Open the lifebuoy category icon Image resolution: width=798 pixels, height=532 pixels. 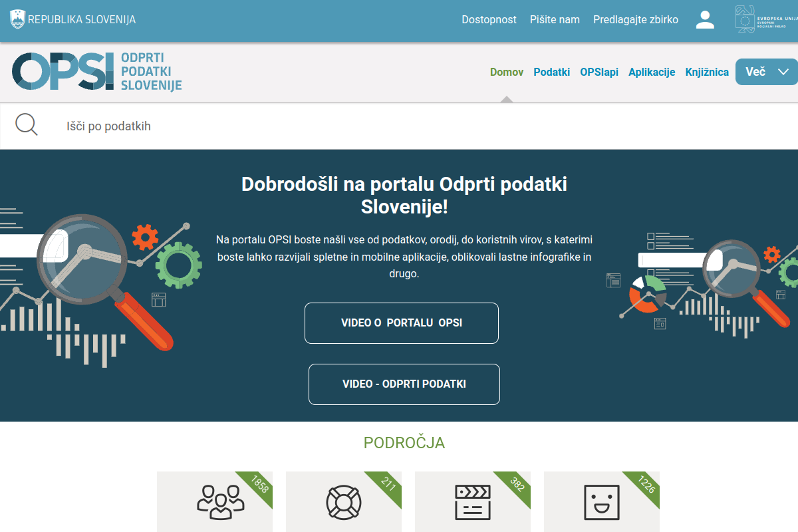pyautogui.click(x=343, y=502)
